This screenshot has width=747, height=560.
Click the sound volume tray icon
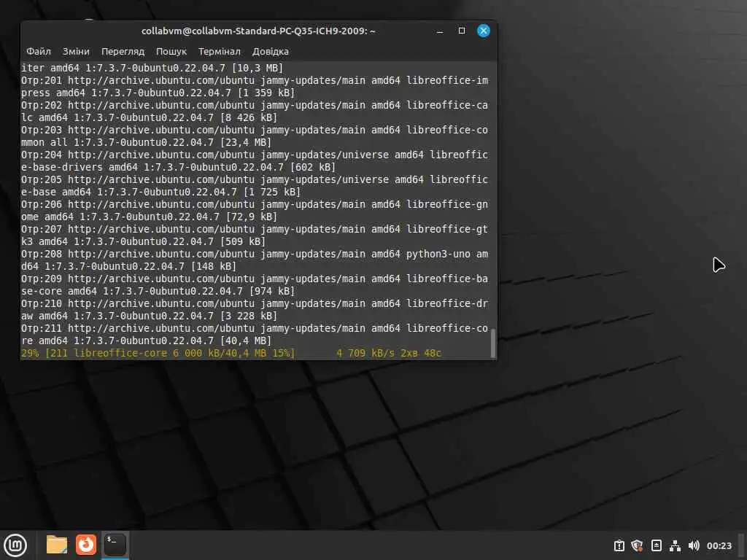coord(694,545)
